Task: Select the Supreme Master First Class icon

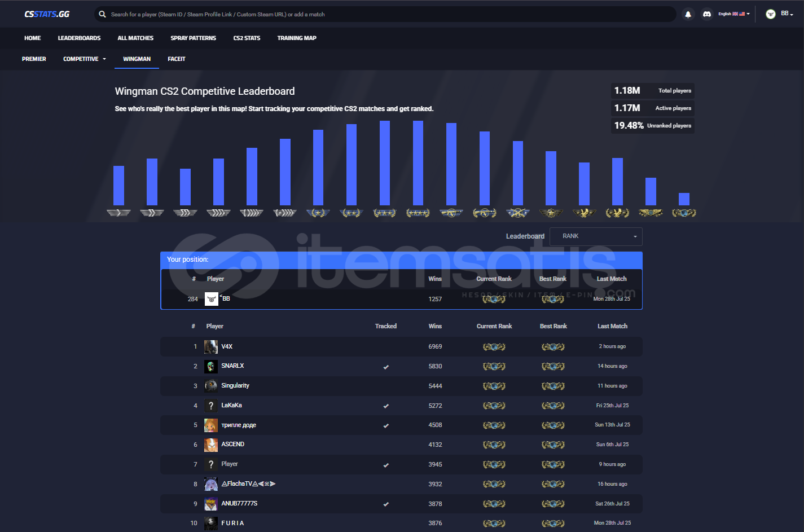Action: click(x=651, y=213)
